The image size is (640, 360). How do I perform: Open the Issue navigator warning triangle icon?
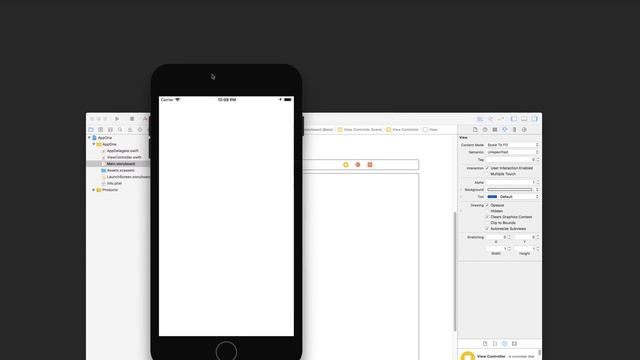(x=130, y=130)
